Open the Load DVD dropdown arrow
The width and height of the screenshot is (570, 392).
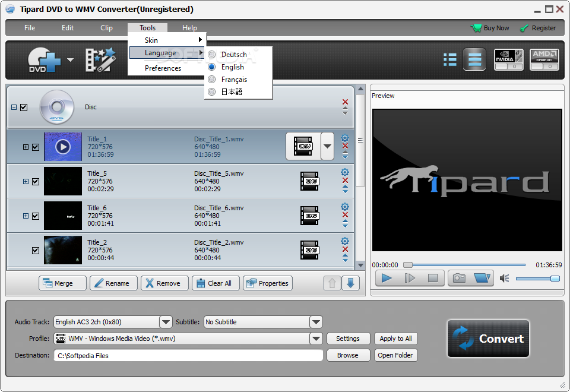tap(70, 59)
